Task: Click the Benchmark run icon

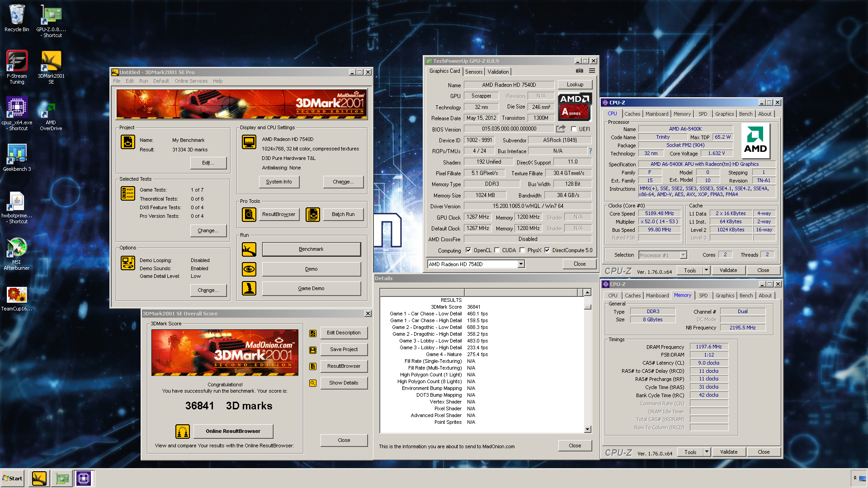Action: click(249, 249)
